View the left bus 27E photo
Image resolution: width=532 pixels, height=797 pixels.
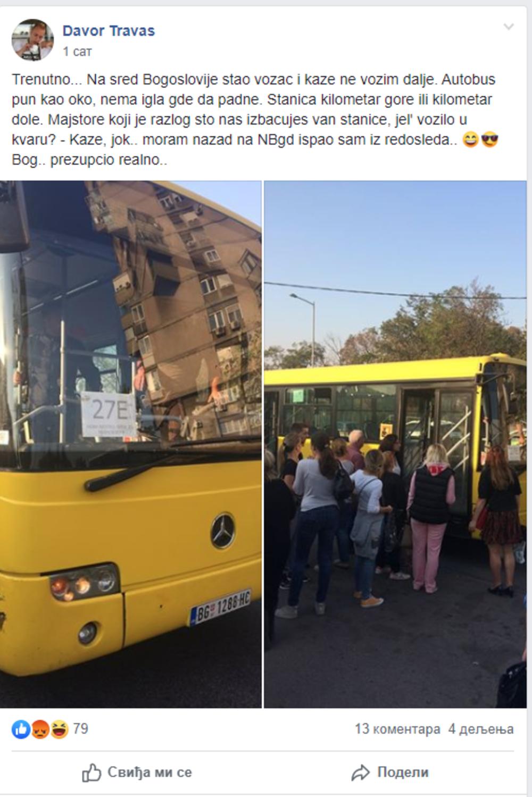coord(131,444)
